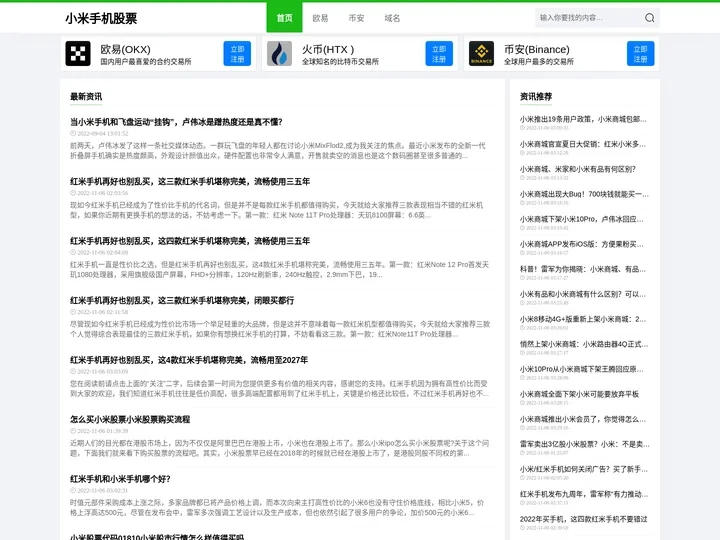Open the 欧易(OKX) card title
The image size is (720, 540).
coord(125,49)
